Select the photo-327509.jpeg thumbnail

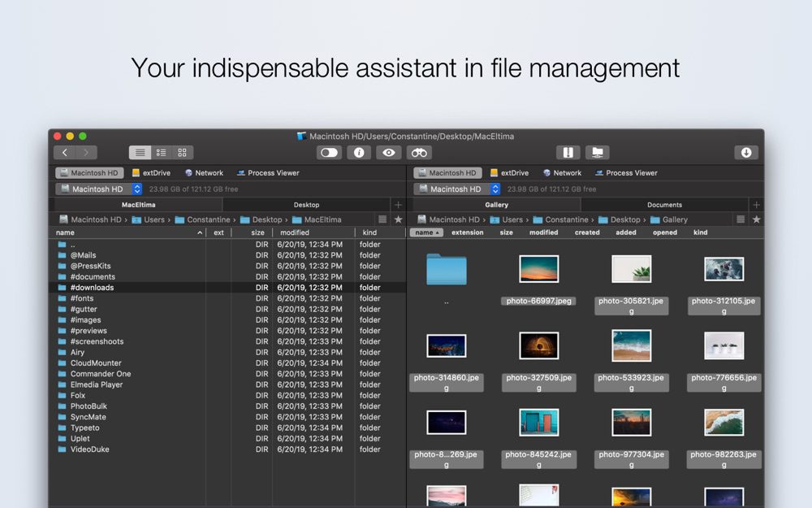coord(539,345)
